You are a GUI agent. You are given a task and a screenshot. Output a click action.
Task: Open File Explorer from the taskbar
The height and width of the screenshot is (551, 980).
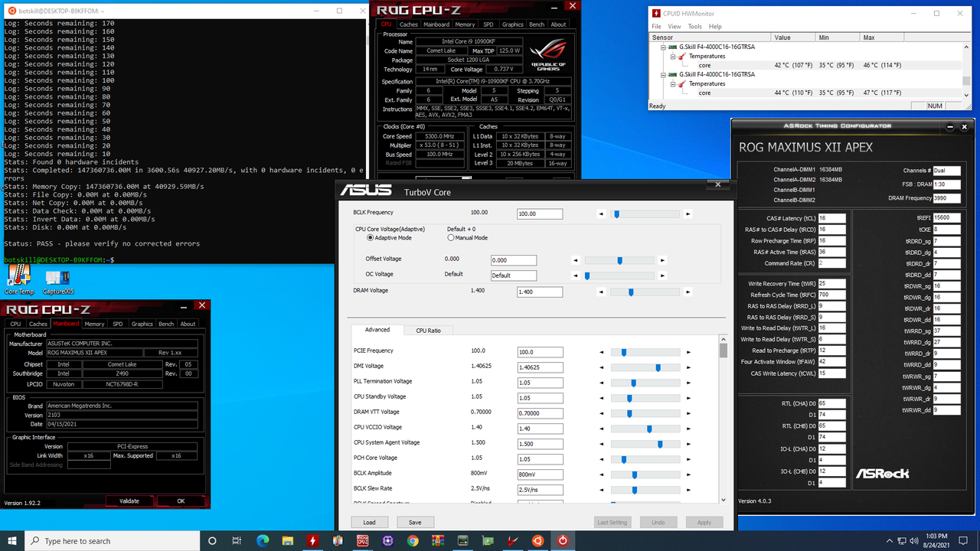pos(287,540)
